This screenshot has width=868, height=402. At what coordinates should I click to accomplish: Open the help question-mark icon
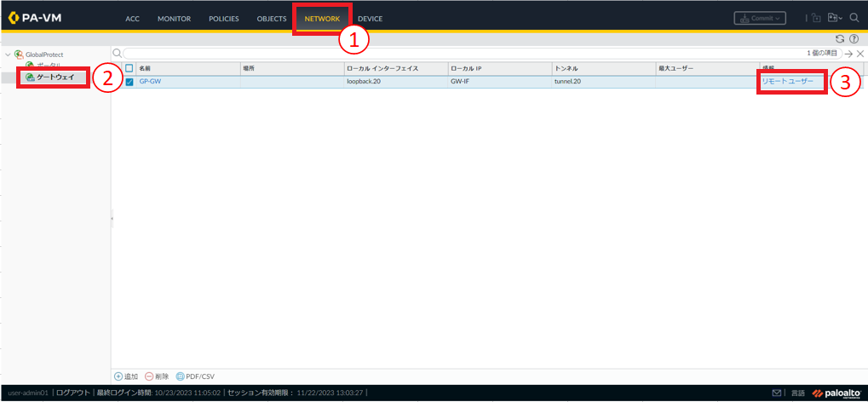[x=854, y=39]
